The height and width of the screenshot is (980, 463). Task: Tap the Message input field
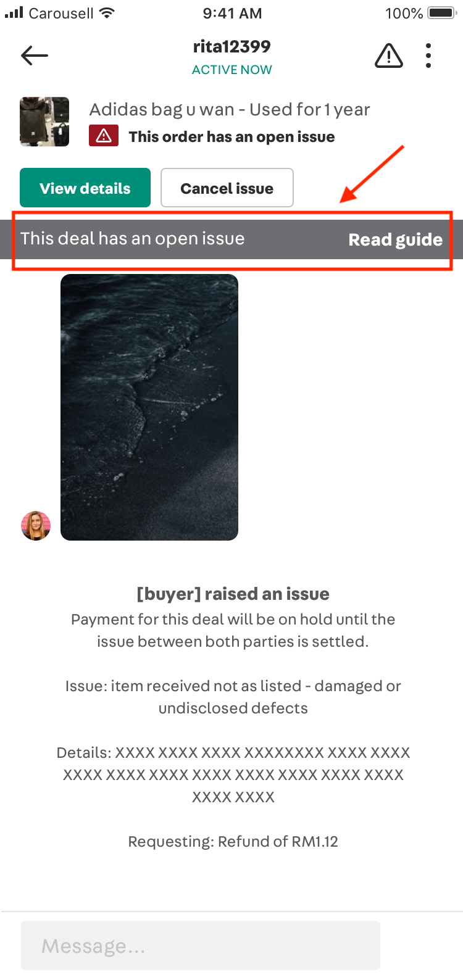(x=201, y=945)
